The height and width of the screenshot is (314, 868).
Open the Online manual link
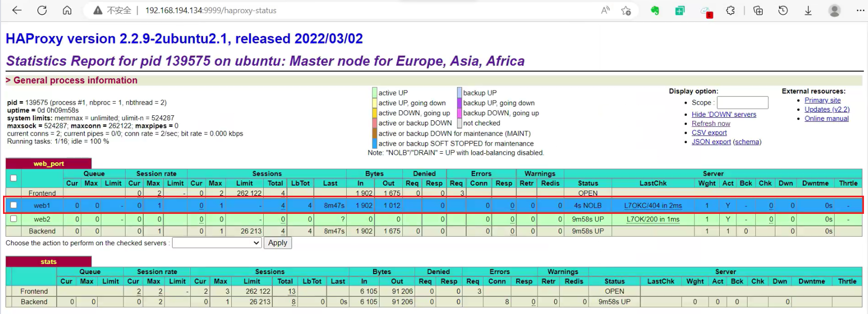tap(826, 118)
